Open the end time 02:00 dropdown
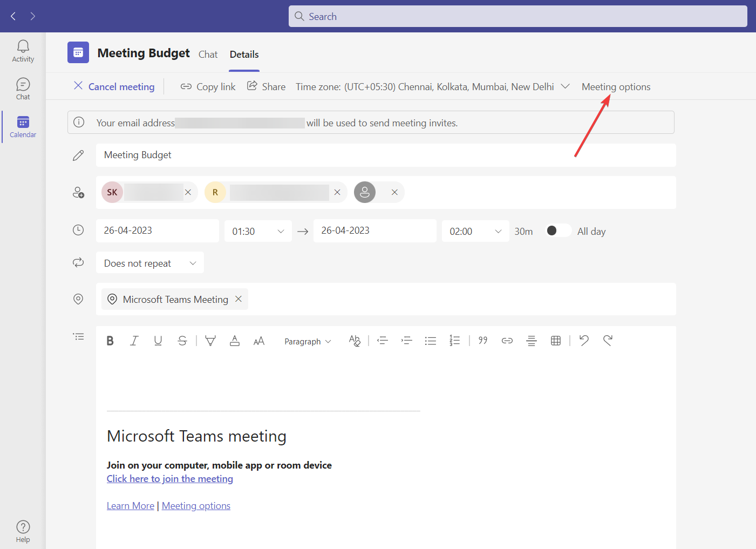 pos(475,231)
